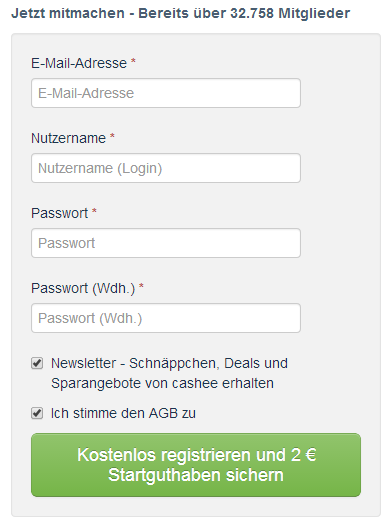
Task: Click 'Sparangebote von cashee erhalten' text line
Action: (x=162, y=383)
